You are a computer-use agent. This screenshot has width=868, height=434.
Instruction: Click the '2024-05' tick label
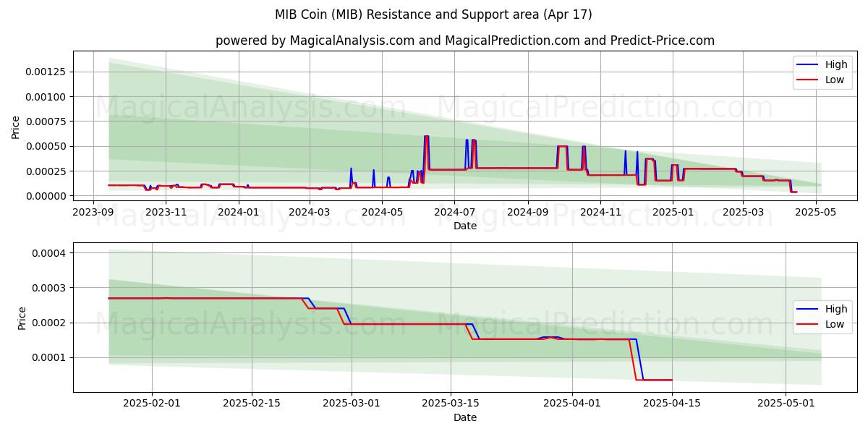(x=382, y=211)
